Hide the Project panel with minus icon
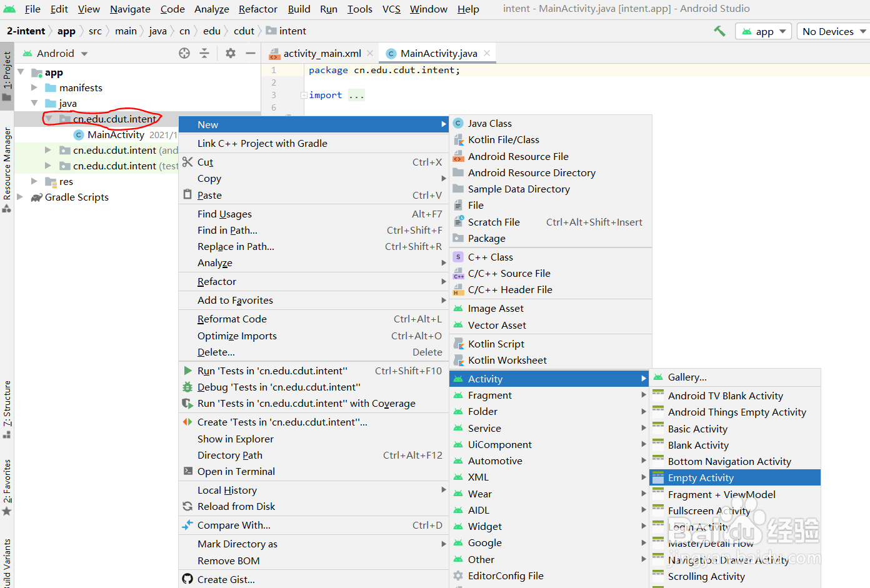The image size is (870, 588). click(x=251, y=53)
